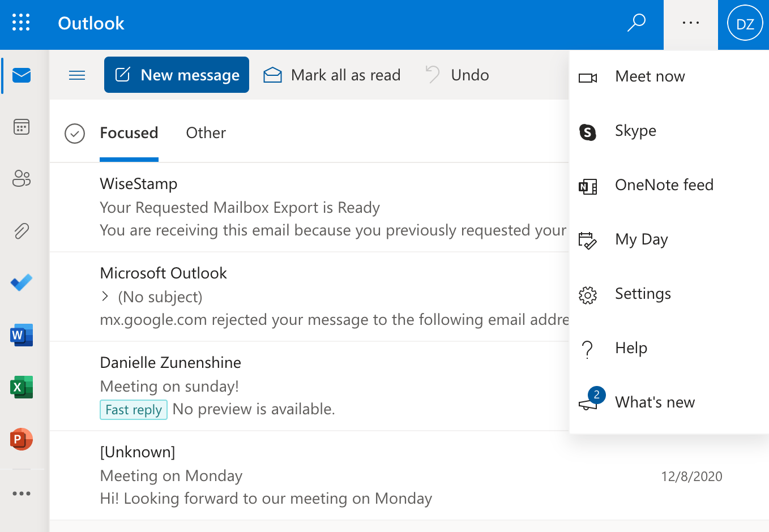Collapse the top bar three-dots menu
Viewport: 769px width, 532px height.
pyautogui.click(x=691, y=24)
